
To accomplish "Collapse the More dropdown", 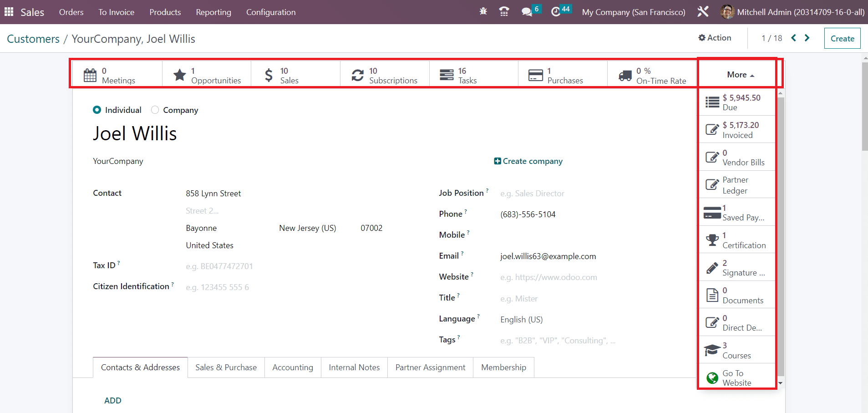I will point(740,75).
